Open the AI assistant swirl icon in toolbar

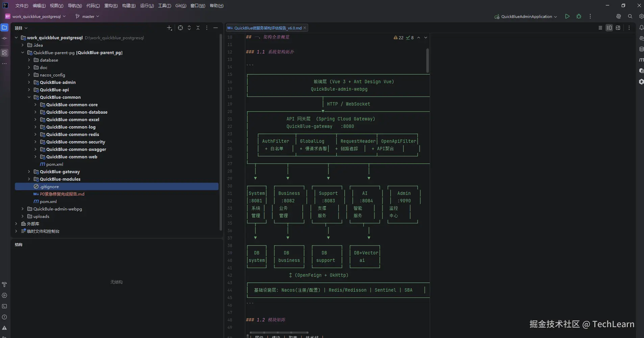point(619,16)
